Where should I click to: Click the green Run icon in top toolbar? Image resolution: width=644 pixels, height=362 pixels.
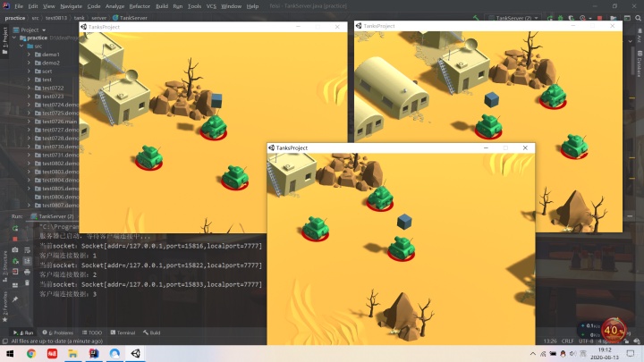point(550,18)
